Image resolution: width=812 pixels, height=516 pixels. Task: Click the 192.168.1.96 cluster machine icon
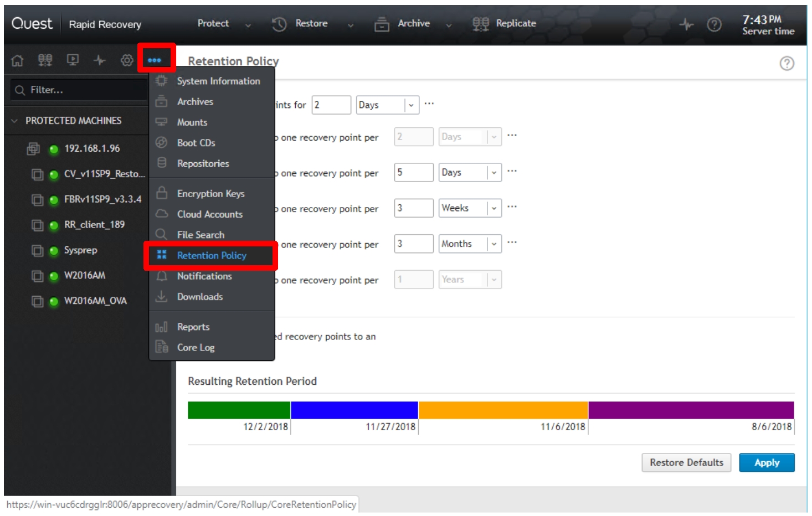(x=33, y=148)
